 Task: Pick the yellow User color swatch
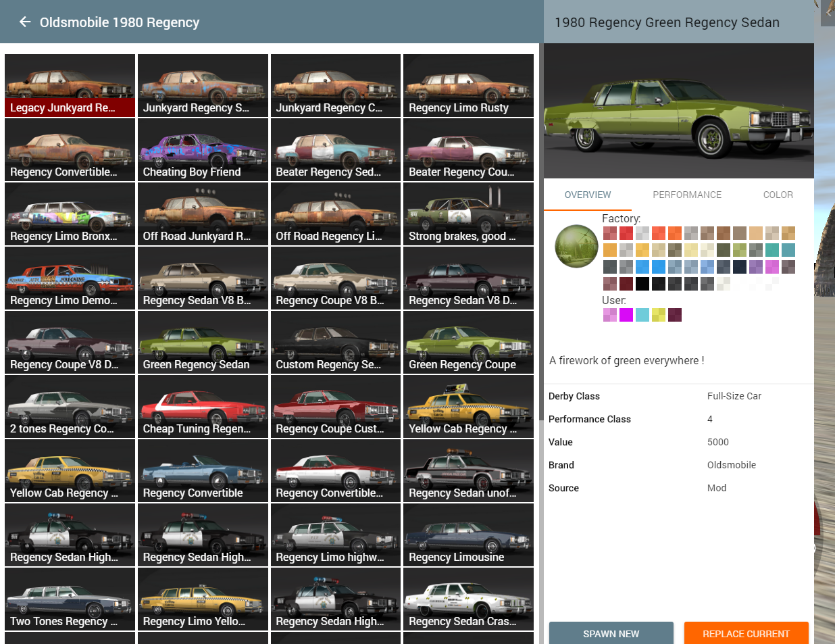point(659,315)
